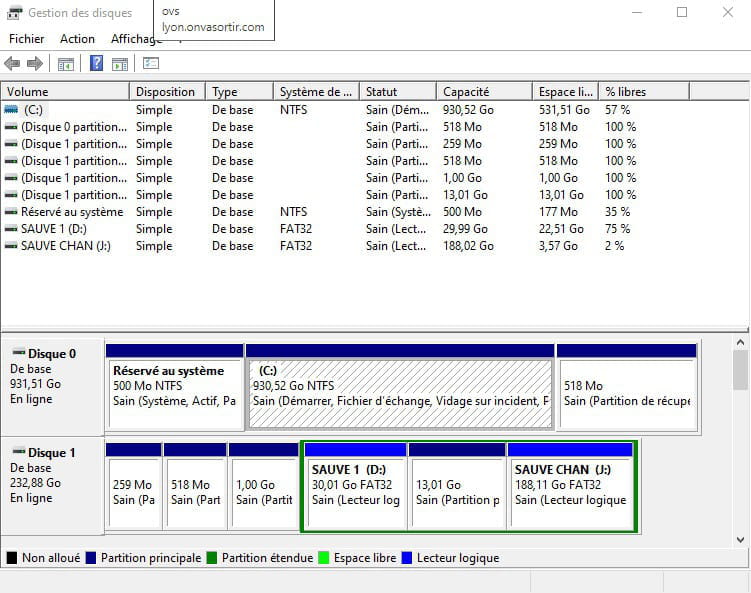Click the scroll-down arrow of the disk pane
This screenshot has height=593, width=751.
coord(741,540)
